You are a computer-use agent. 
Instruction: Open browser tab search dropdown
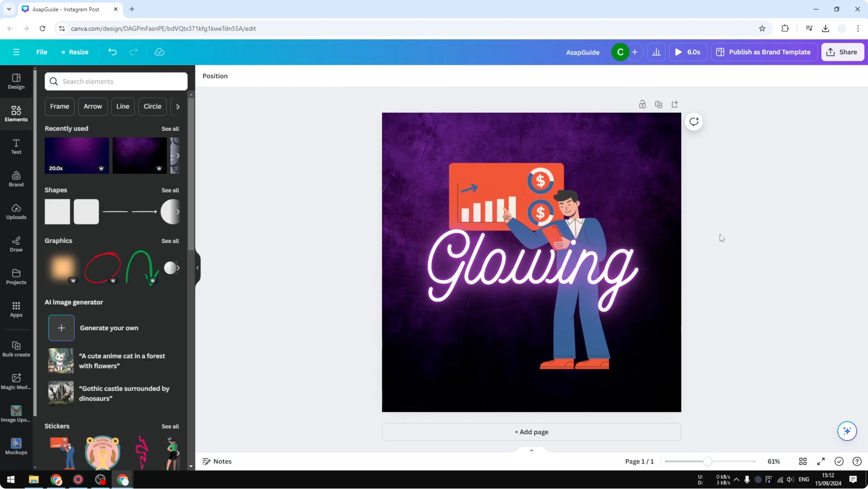tap(9, 9)
